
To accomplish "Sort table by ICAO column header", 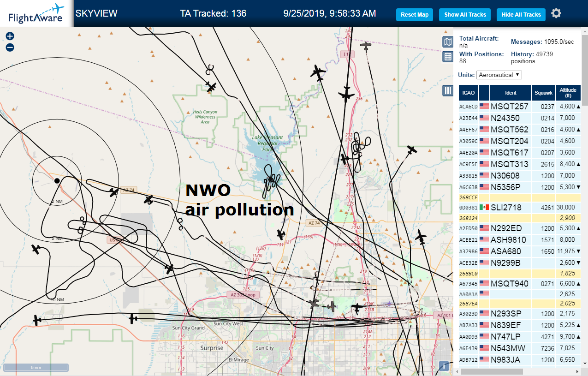I will [x=469, y=93].
